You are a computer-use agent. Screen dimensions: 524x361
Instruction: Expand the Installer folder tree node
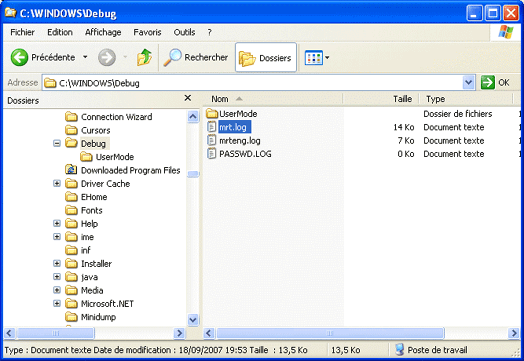[x=57, y=263]
